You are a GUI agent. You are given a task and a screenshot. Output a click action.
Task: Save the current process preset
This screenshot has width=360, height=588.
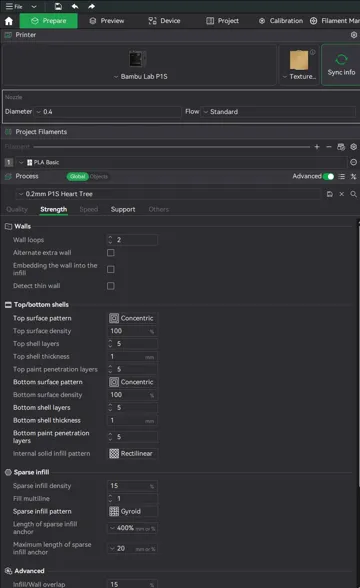click(x=330, y=194)
